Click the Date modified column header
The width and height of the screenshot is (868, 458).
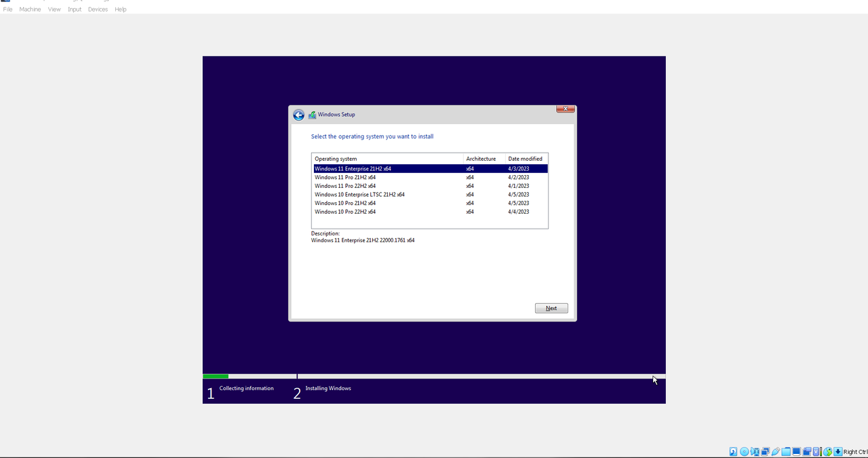click(x=526, y=159)
